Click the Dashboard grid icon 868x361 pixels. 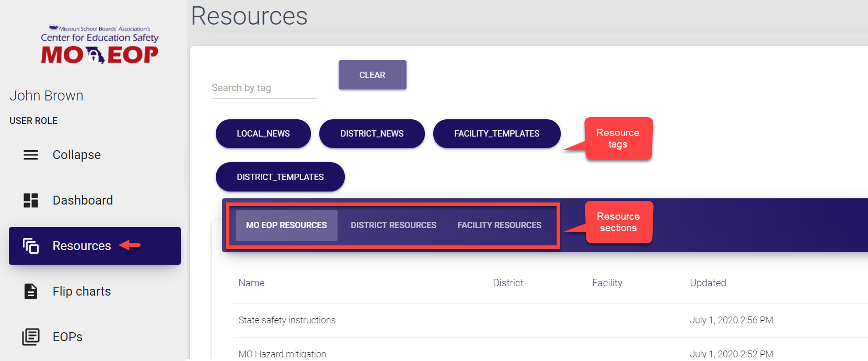pyautogui.click(x=31, y=200)
